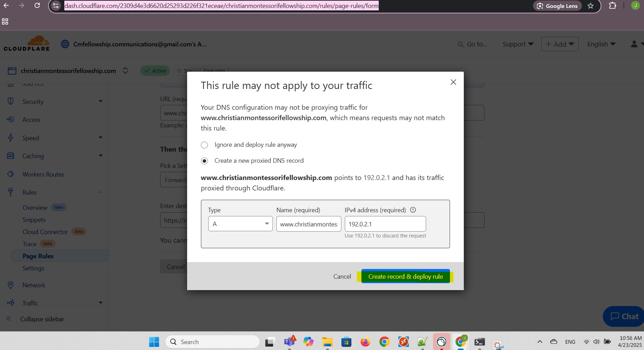Click the browser forward arrow
Screen dimensions: 644x350
21,6
